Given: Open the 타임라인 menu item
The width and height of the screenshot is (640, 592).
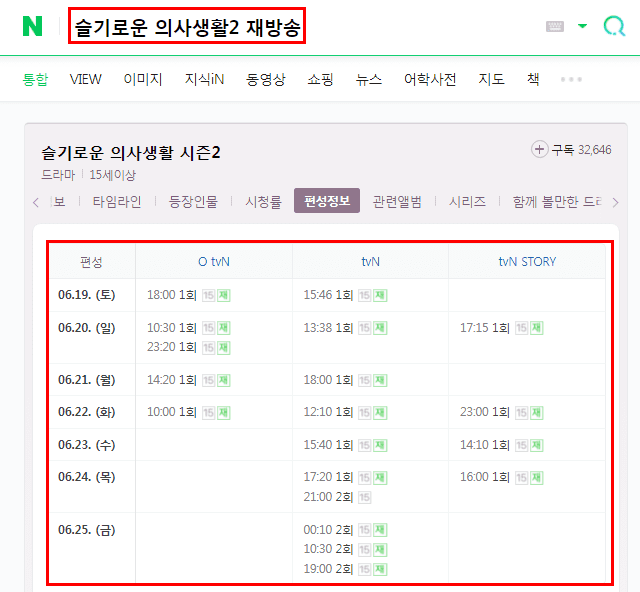Looking at the screenshot, I should tap(117, 201).
